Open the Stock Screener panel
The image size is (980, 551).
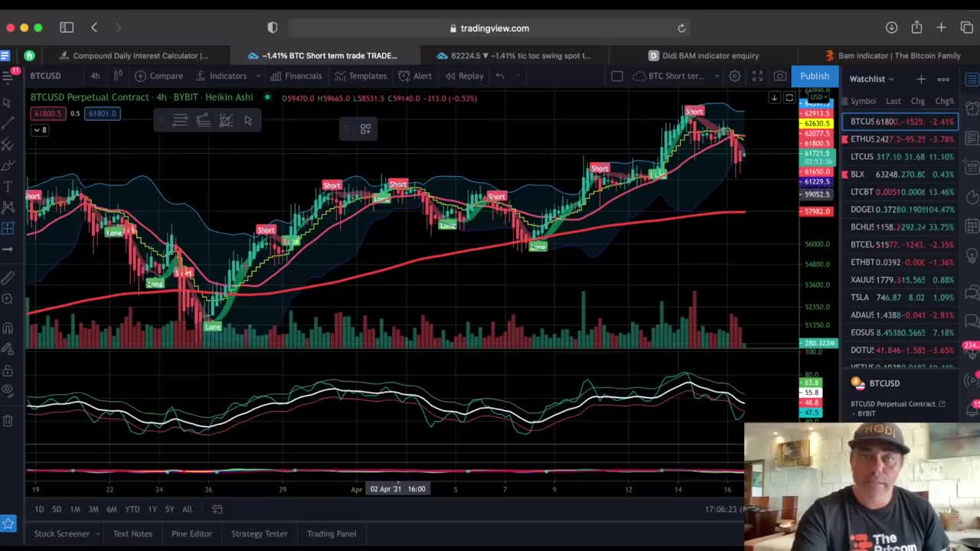pyautogui.click(x=62, y=533)
